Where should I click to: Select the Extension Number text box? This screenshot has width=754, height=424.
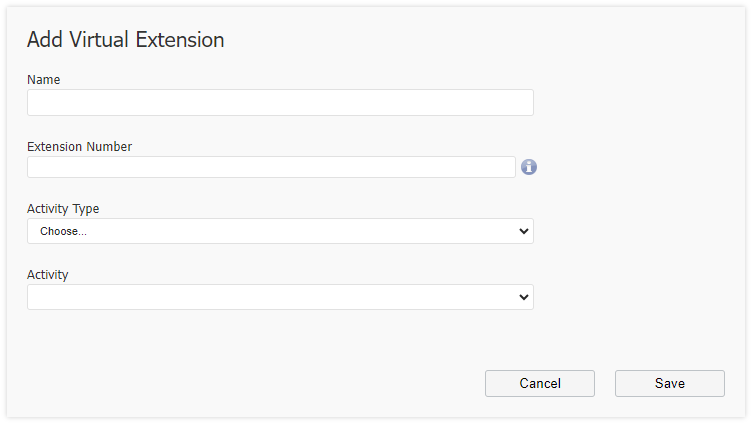pos(271,167)
